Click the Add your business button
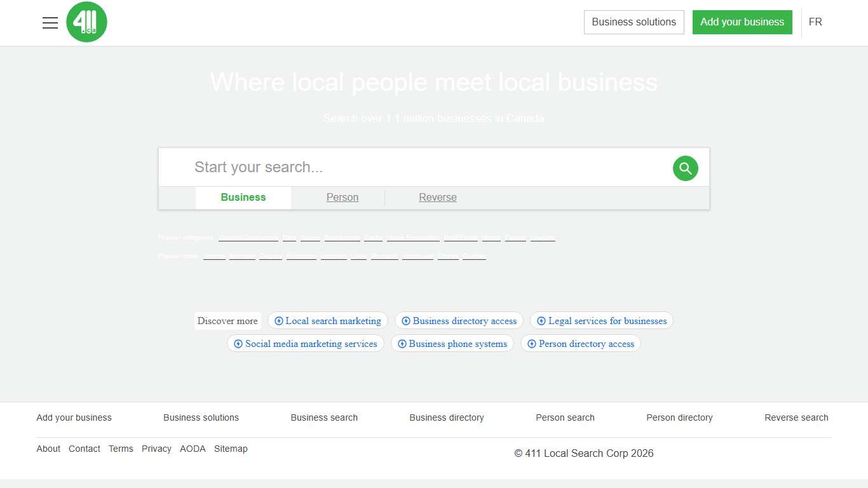Viewport: 868px width, 488px height. point(742,22)
